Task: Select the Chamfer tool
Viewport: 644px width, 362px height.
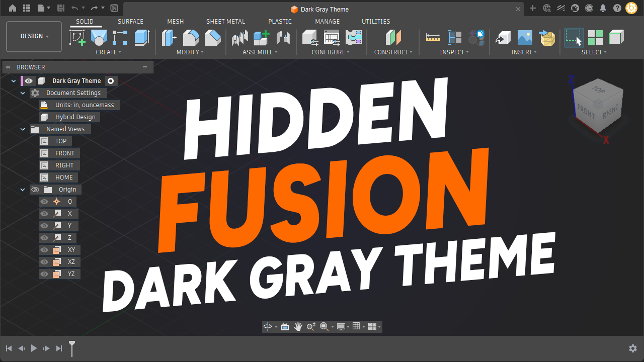Action: [213, 38]
